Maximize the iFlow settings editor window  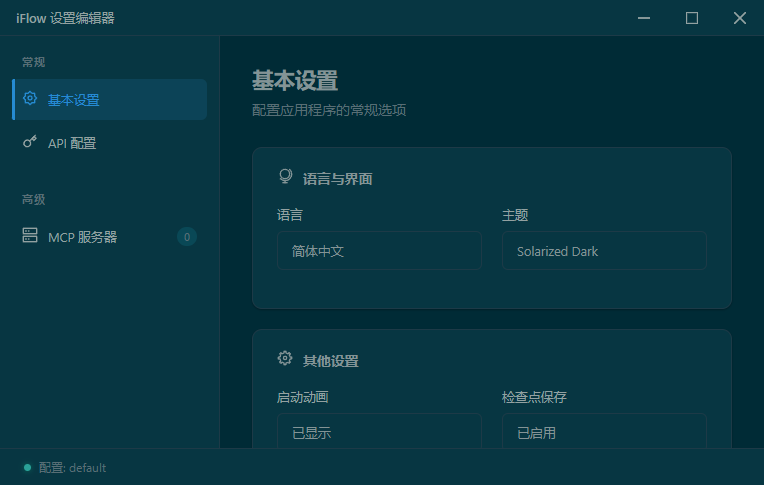click(692, 18)
